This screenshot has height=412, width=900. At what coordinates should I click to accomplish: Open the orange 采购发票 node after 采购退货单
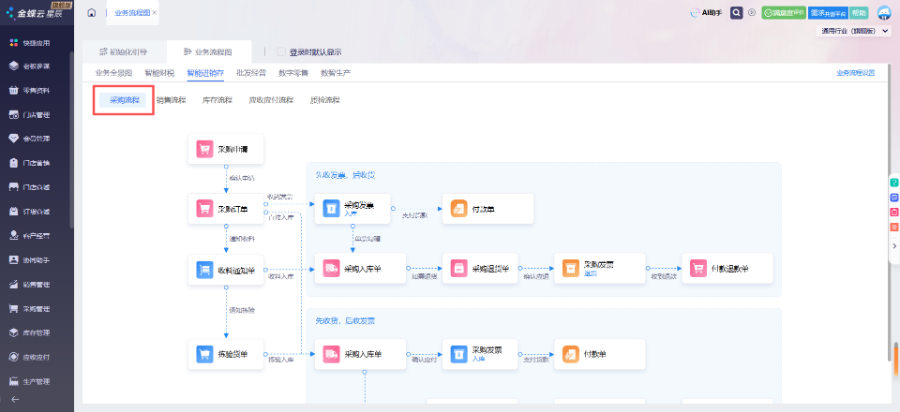[600, 269]
